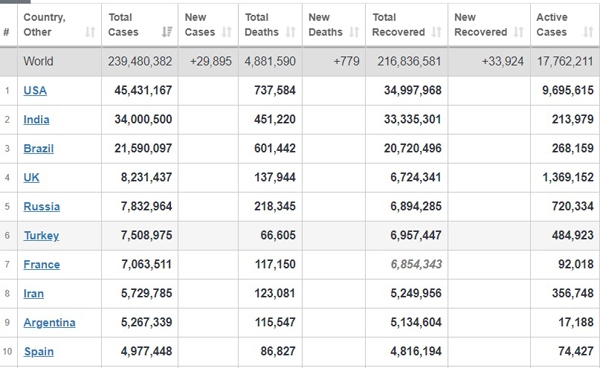Open the France country link
The image size is (600, 368).
coord(42,264)
